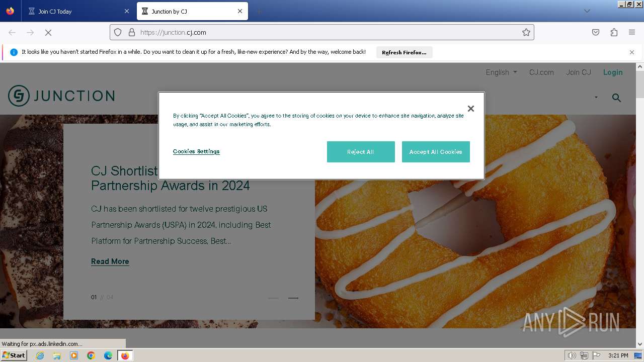This screenshot has width=644, height=362.
Task: Click the junction.cj.com address bar
Action: tap(322, 32)
